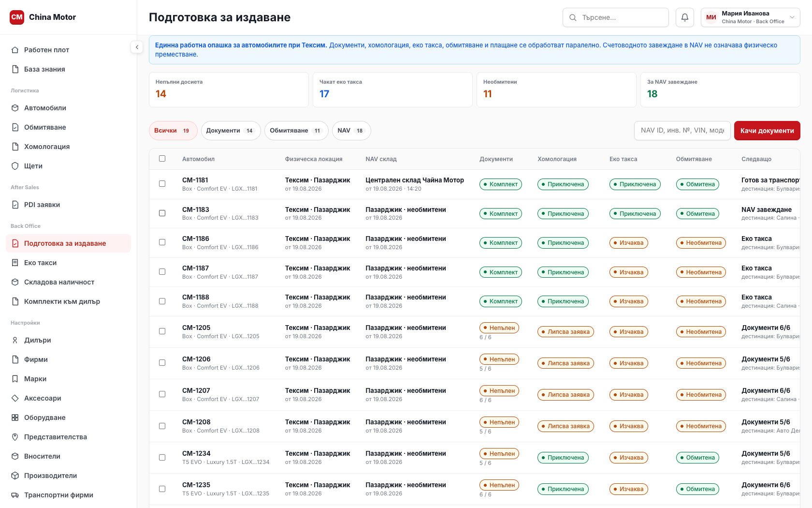Select the CM-1186 row checkbox
Image resolution: width=812 pixels, height=508 pixels.
(162, 242)
